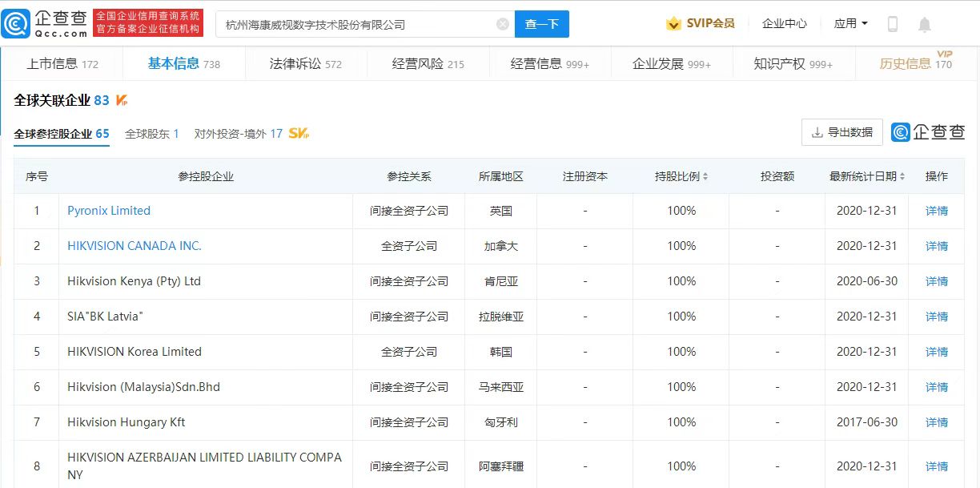This screenshot has height=488, width=980.
Task: Open the HIKVISION CANADA INC. link
Action: pyautogui.click(x=135, y=246)
